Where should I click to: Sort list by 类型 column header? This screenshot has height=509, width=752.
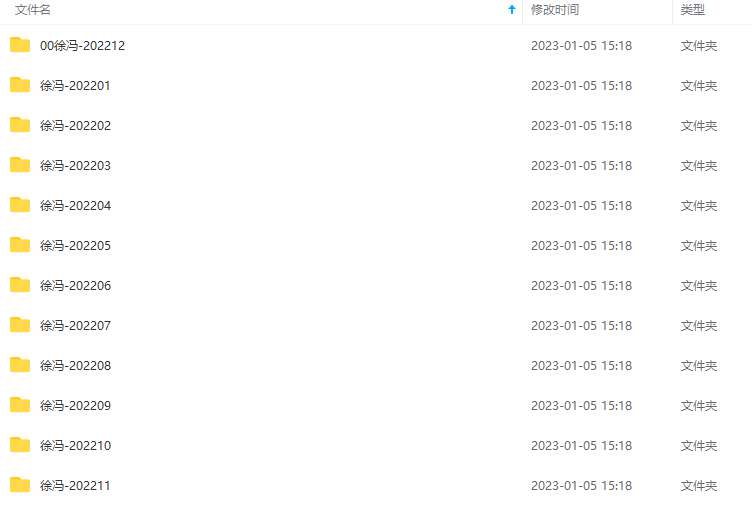pyautogui.click(x=693, y=10)
